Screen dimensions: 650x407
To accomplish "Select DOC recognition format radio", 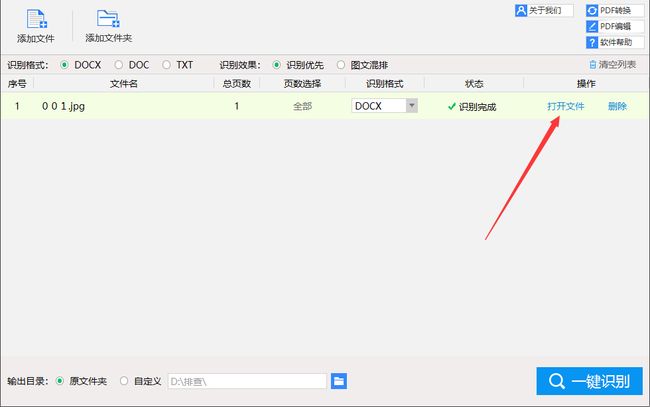I will 119,65.
